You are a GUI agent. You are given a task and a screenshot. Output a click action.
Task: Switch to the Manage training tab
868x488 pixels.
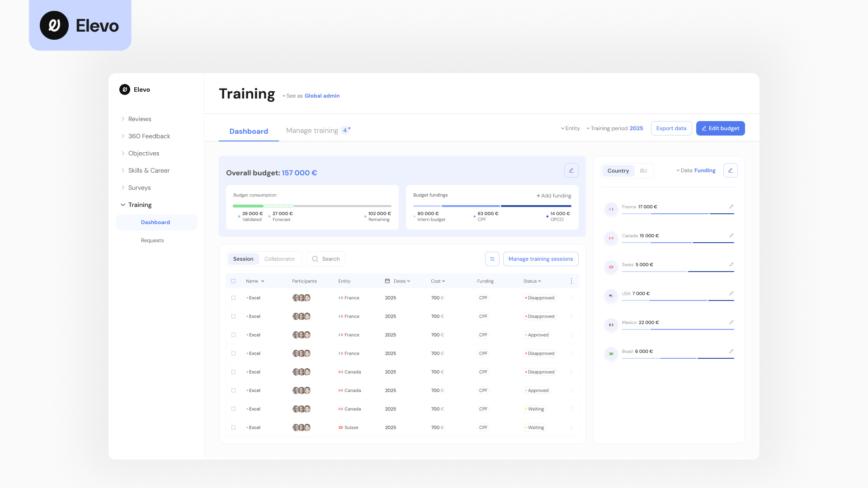point(312,130)
